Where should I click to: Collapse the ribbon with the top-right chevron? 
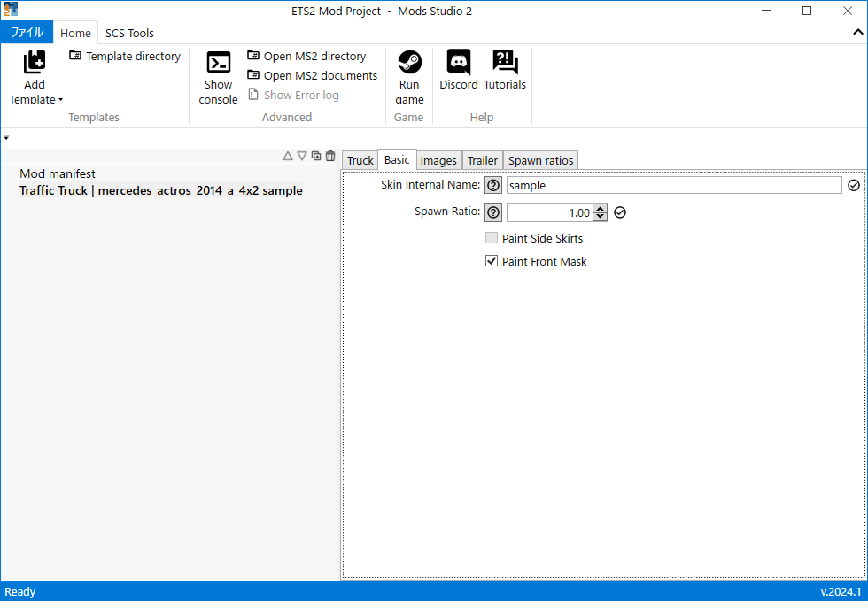[857, 33]
